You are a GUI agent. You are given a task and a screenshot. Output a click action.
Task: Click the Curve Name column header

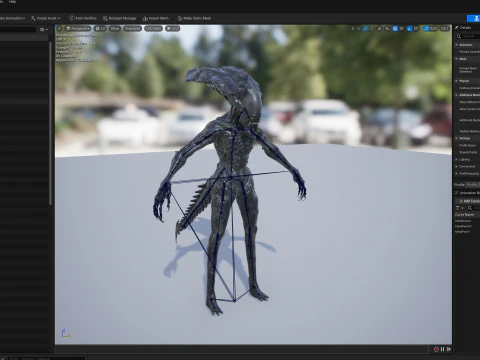coord(465,215)
